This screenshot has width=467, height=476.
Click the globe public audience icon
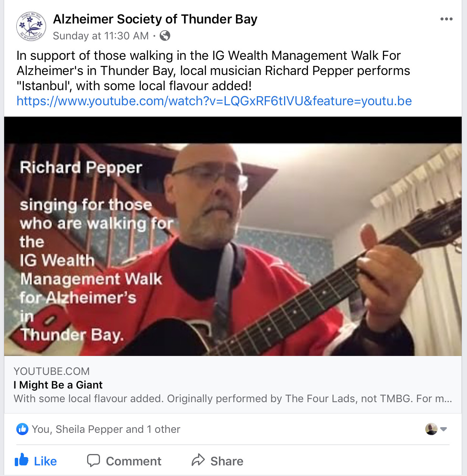165,36
